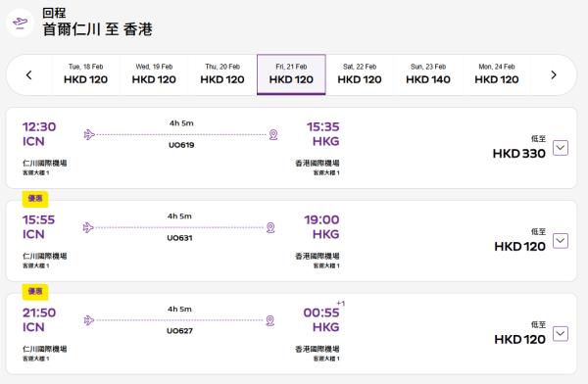Click the HKD 330 fare price
This screenshot has width=588, height=384.
(x=519, y=154)
